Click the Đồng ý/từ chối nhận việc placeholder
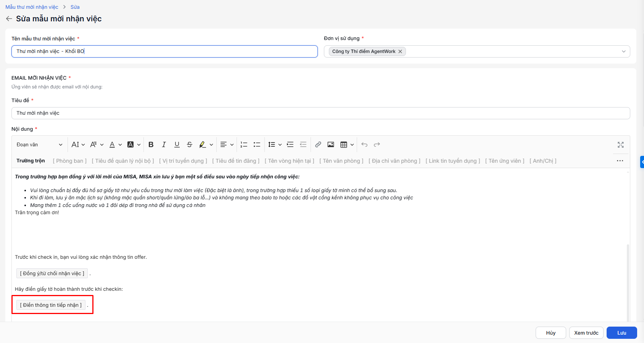The height and width of the screenshot is (343, 644). click(52, 273)
